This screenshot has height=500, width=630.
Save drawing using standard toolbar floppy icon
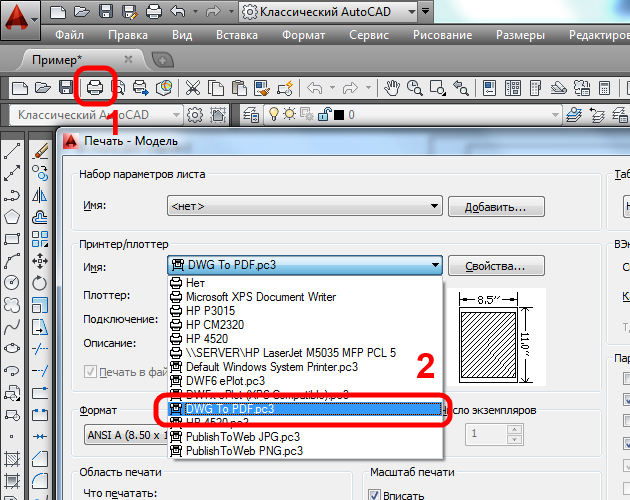[66, 87]
